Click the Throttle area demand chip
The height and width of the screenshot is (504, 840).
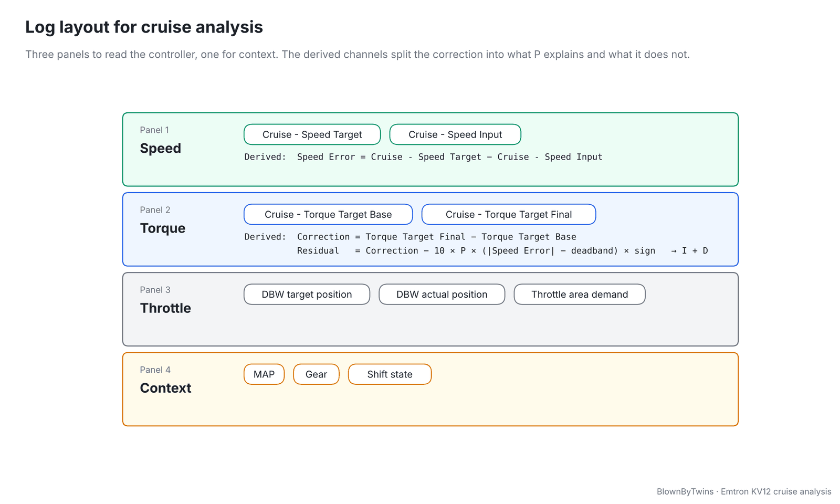(x=580, y=295)
